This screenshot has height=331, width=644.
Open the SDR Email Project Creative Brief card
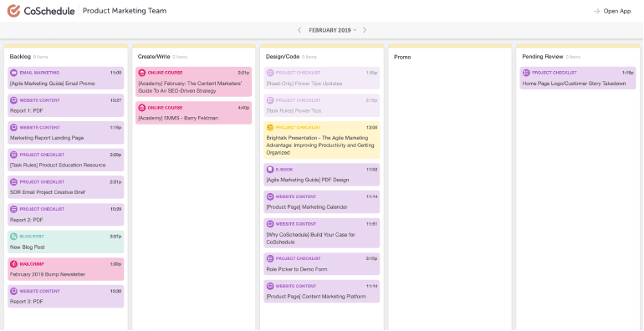pos(66,187)
